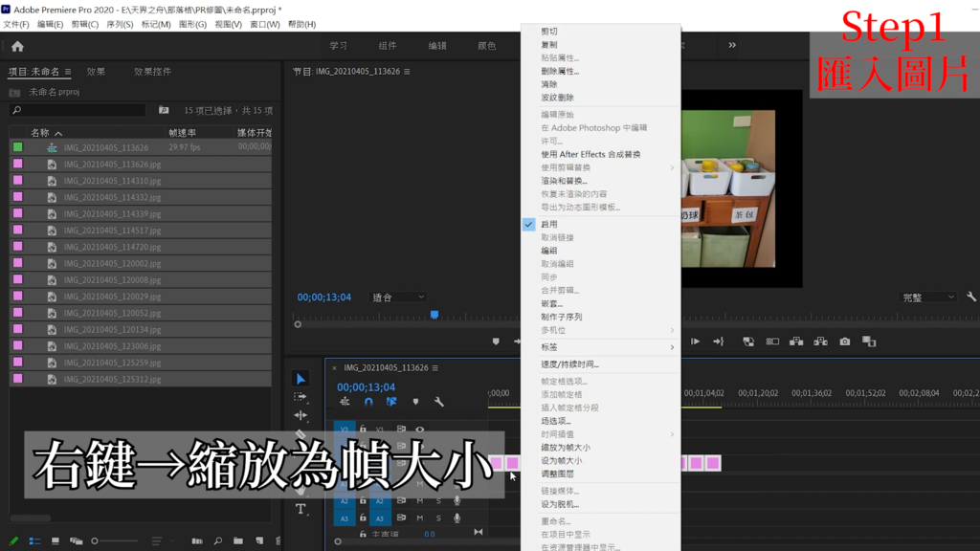Open 序列(S) menu
Viewport: 980px width, 551px height.
tap(120, 24)
